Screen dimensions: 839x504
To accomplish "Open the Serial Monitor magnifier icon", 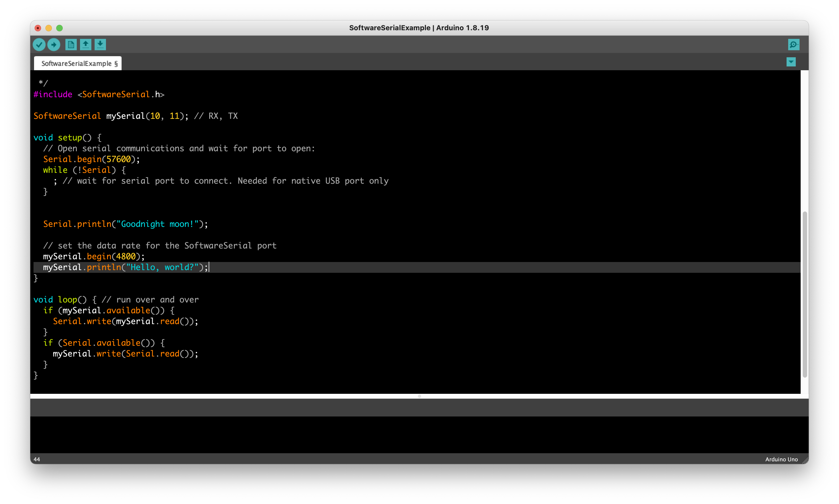I will (x=794, y=45).
